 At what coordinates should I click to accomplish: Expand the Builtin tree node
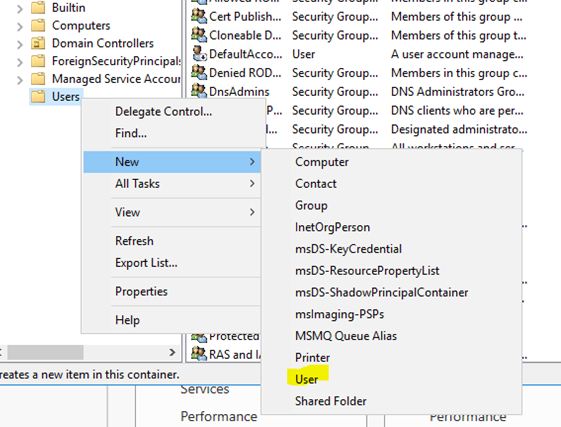pos(20,8)
